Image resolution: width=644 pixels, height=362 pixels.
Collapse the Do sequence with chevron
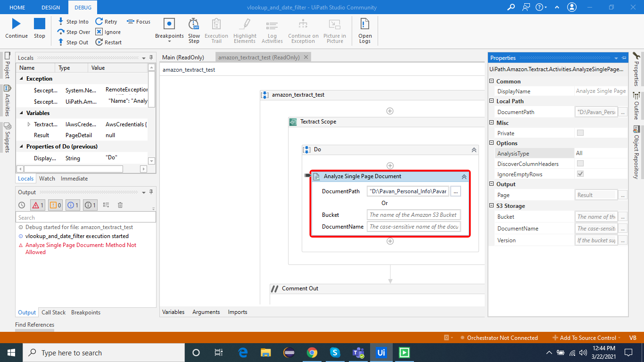point(474,149)
